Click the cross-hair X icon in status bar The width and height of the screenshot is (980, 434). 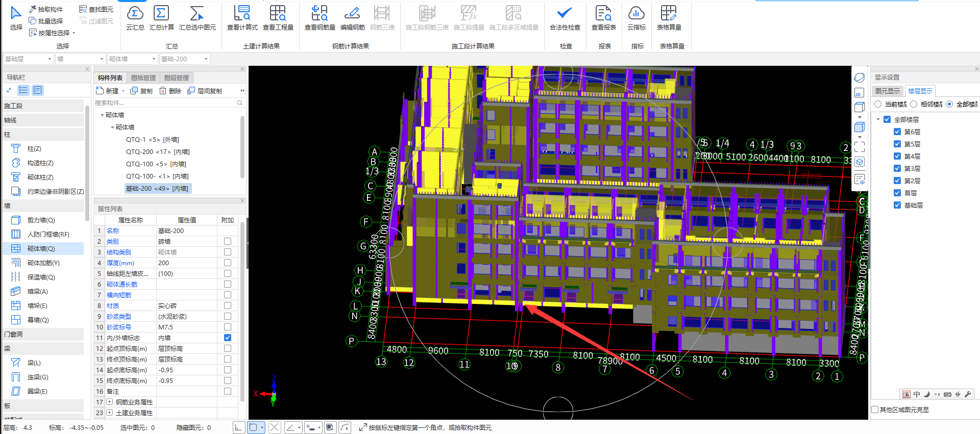click(275, 427)
